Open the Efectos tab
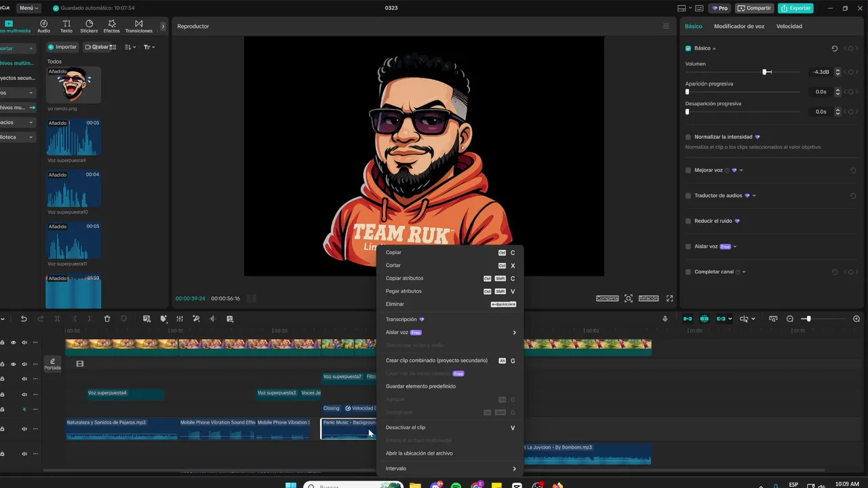 pyautogui.click(x=112, y=26)
